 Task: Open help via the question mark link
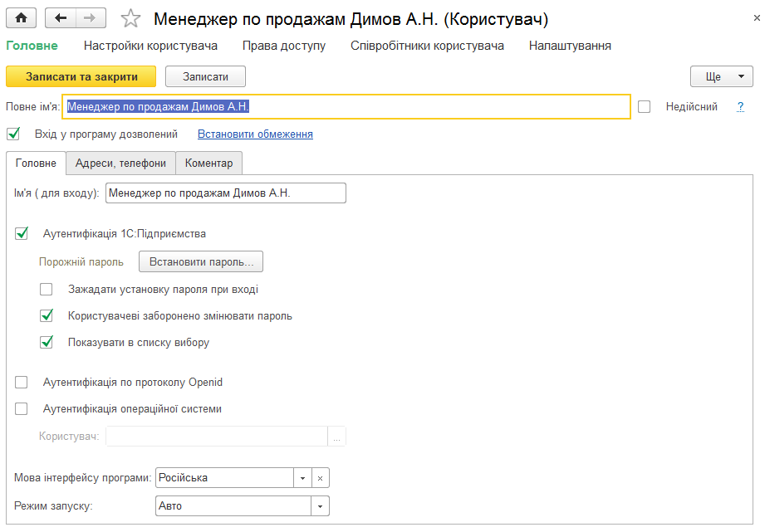740,107
